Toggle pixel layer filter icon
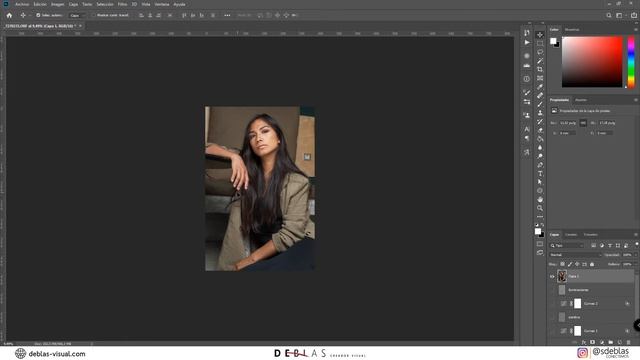Viewport: 640px width, 360px height. click(x=593, y=245)
